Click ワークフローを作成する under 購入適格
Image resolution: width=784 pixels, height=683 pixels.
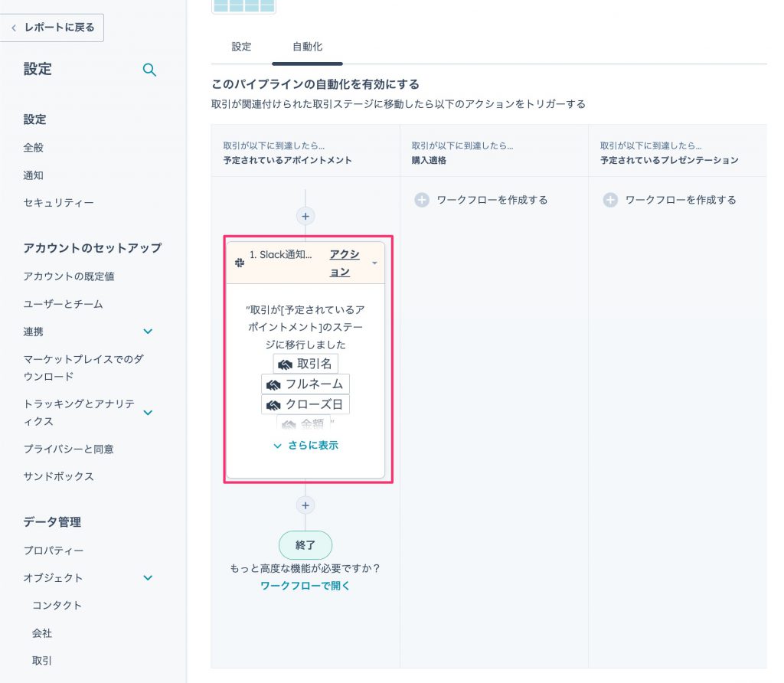pos(492,200)
